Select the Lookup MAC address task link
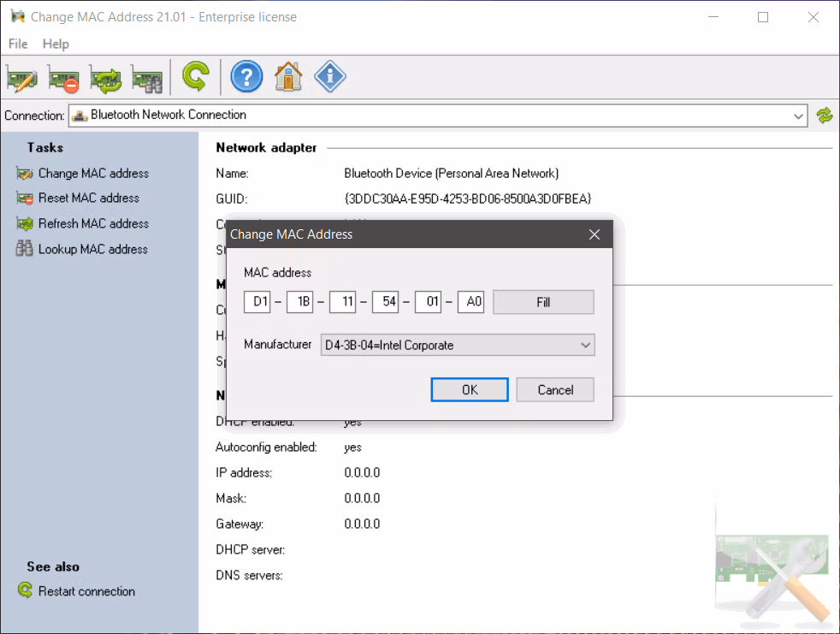The image size is (840, 634). pyautogui.click(x=92, y=249)
